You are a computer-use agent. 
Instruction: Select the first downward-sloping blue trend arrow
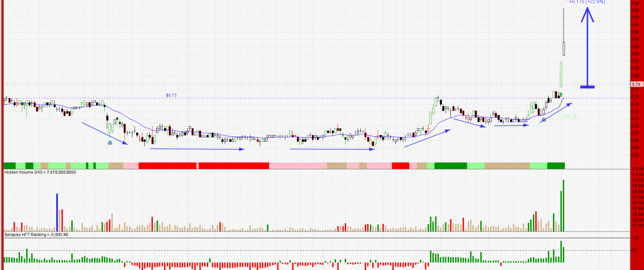(x=104, y=133)
